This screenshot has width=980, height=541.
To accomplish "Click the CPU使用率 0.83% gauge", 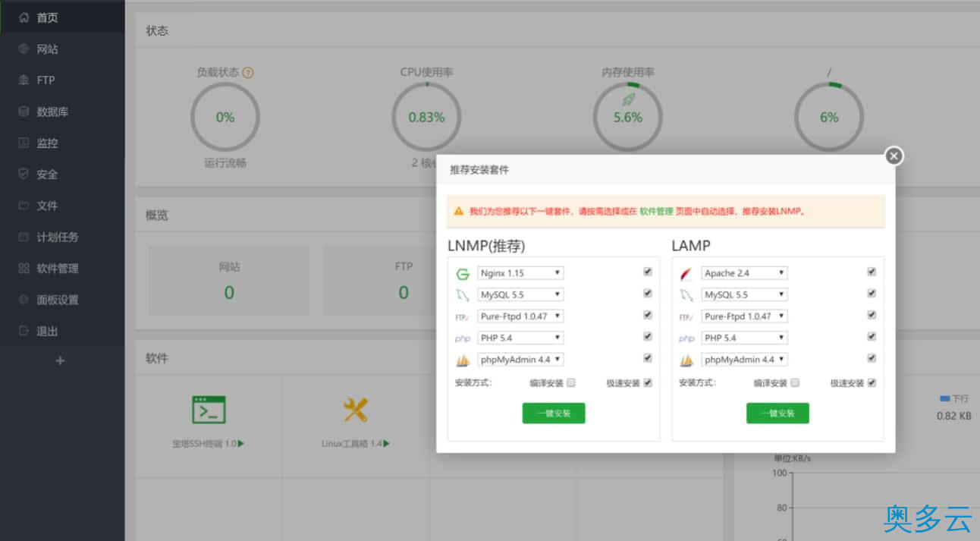I will (x=426, y=117).
